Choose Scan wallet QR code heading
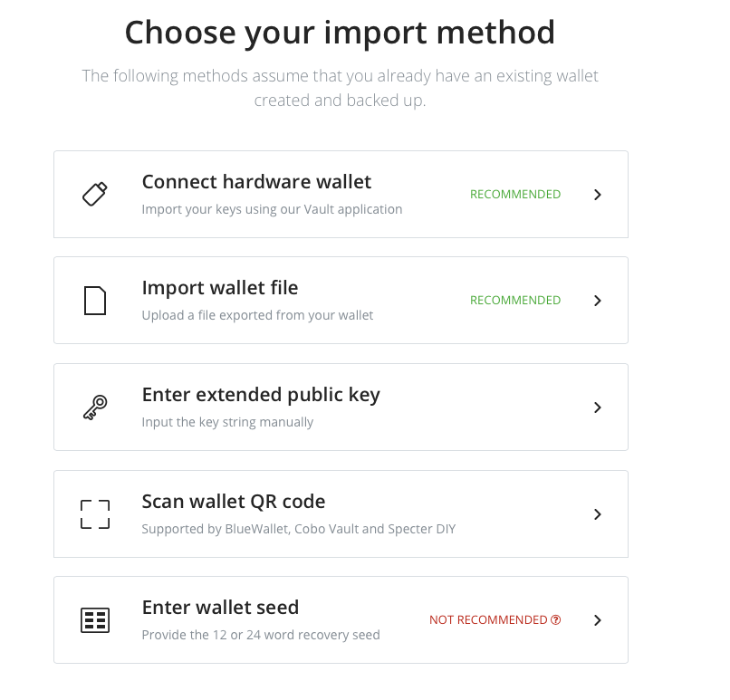 [234, 502]
